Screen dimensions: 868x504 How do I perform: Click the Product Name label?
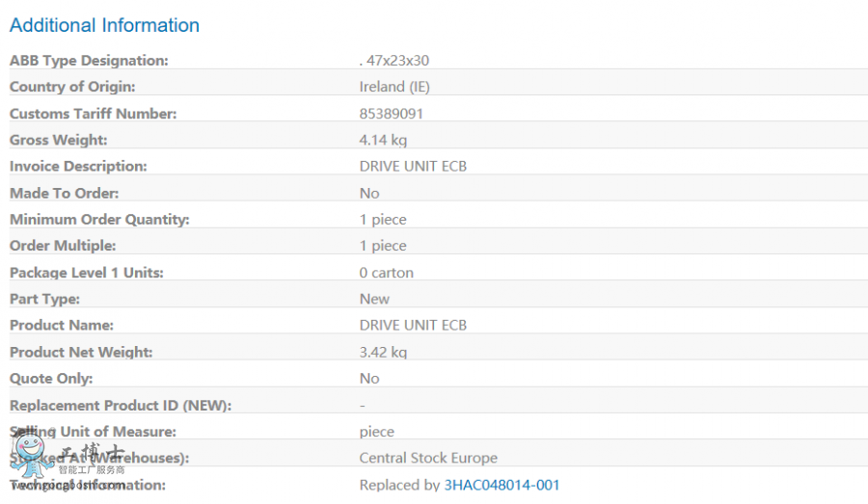(62, 325)
